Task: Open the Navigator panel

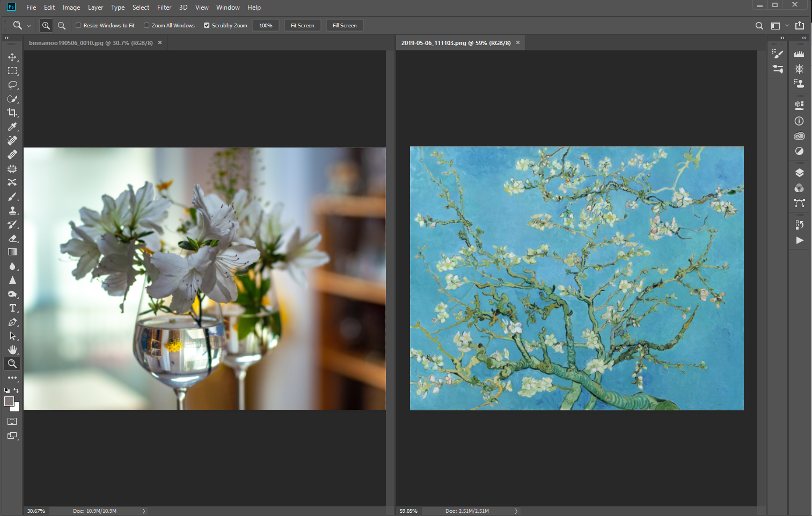Action: 799,69
